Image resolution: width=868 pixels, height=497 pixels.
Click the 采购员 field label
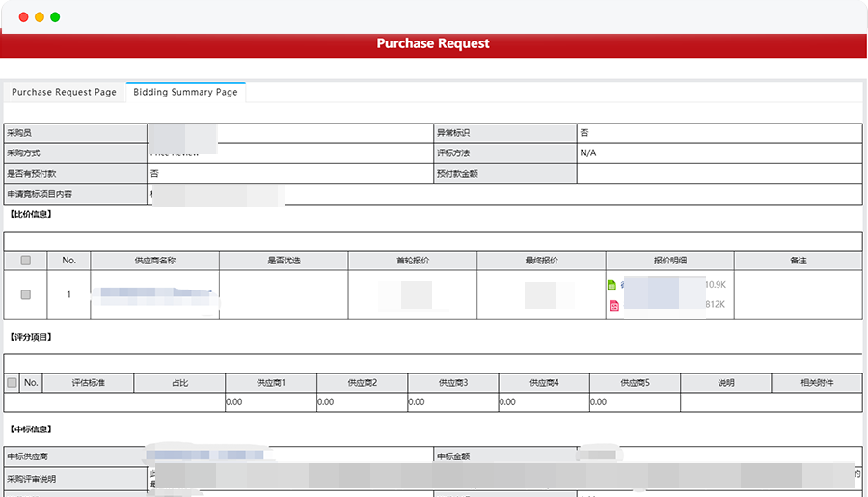click(x=19, y=133)
